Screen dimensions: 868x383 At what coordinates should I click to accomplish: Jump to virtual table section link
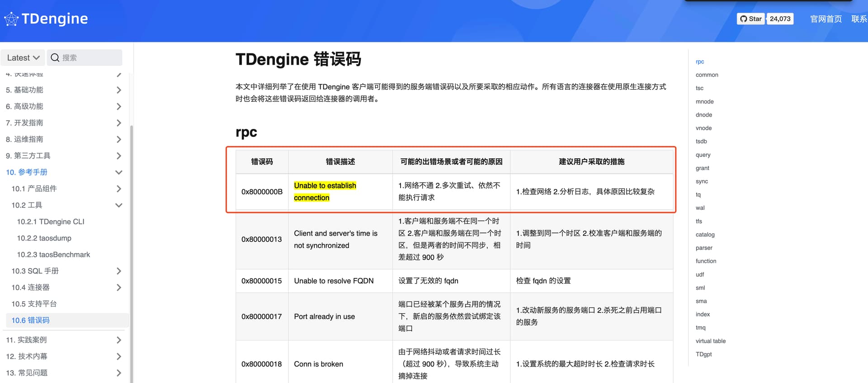click(710, 341)
